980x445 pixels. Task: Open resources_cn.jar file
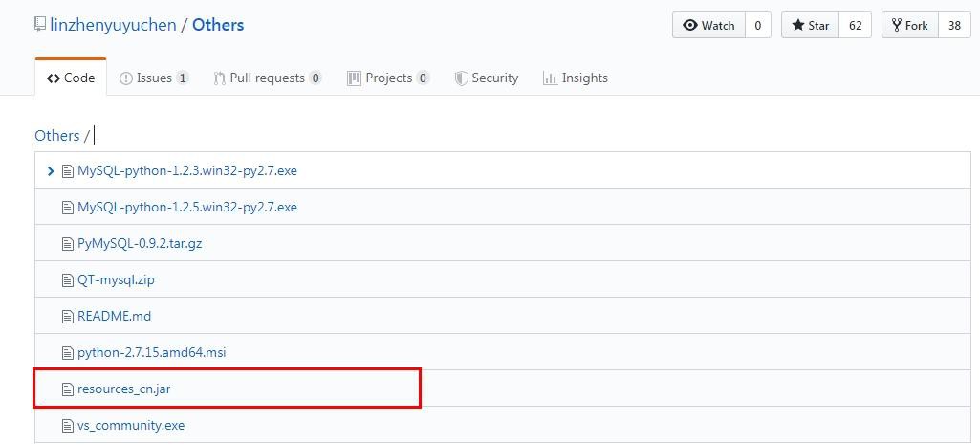[123, 389]
